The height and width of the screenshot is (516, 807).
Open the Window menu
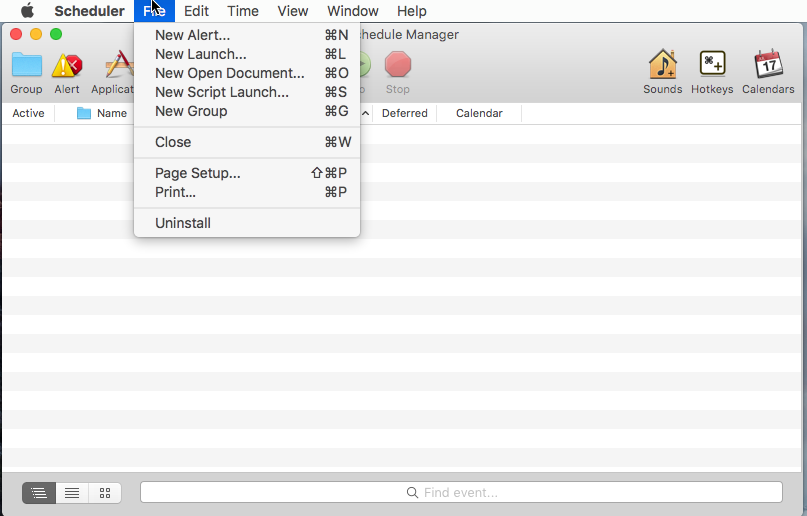(x=353, y=11)
